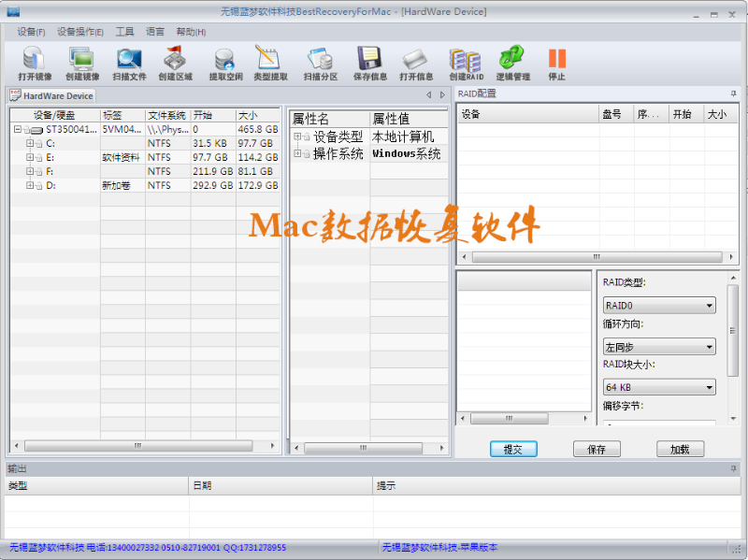Viewport: 748px width, 560px height.
Task: Click the orange 停止 stop icon
Action: click(556, 64)
